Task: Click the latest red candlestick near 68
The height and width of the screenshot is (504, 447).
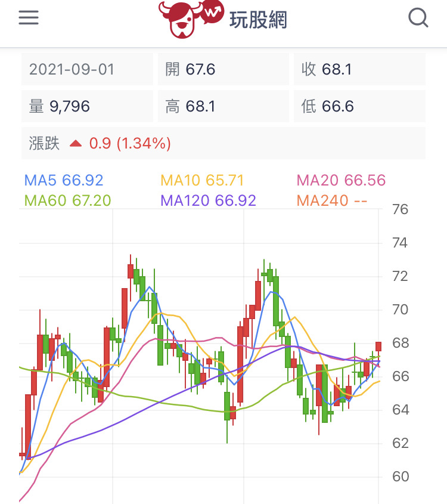Action: pyautogui.click(x=378, y=346)
